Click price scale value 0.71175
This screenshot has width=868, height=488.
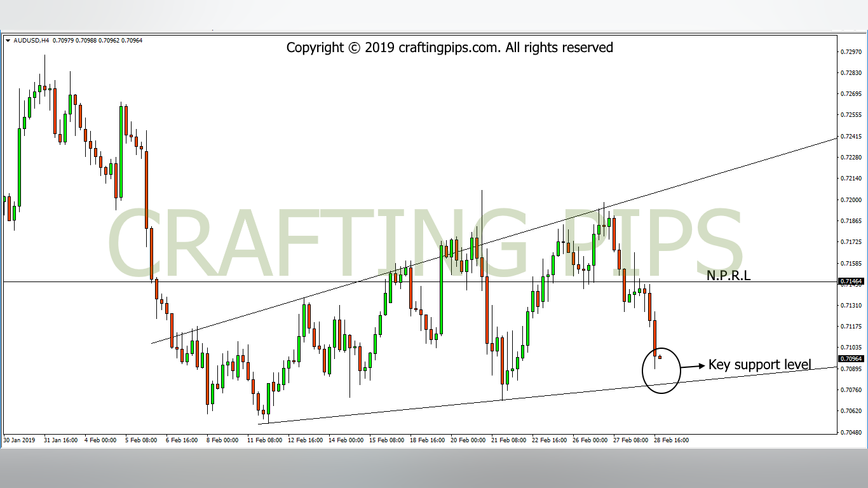point(853,327)
